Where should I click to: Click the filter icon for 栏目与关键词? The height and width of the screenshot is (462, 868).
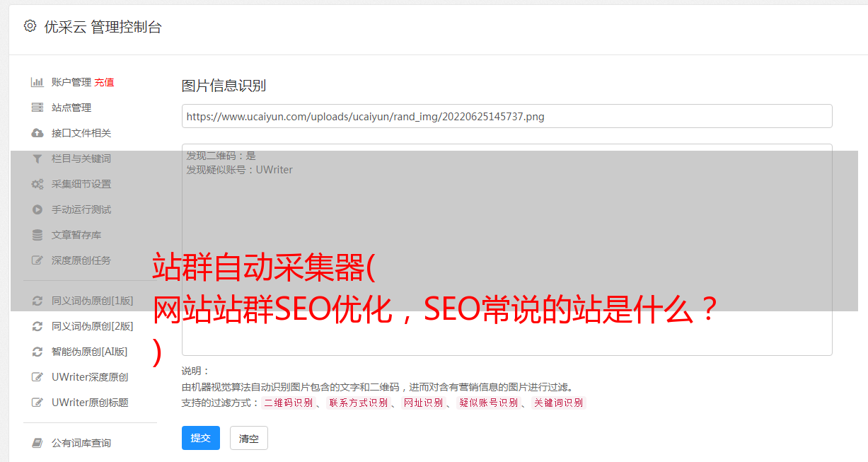coord(37,158)
